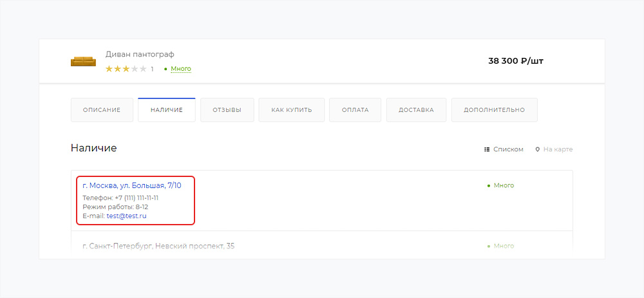Viewport: 644px width, 298px height.
Task: Click the review count next to stars
Action: point(152,69)
